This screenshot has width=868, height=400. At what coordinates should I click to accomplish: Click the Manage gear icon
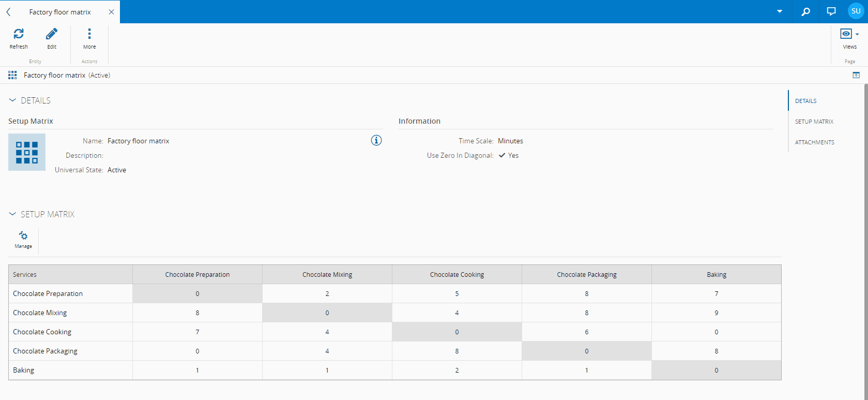click(23, 236)
